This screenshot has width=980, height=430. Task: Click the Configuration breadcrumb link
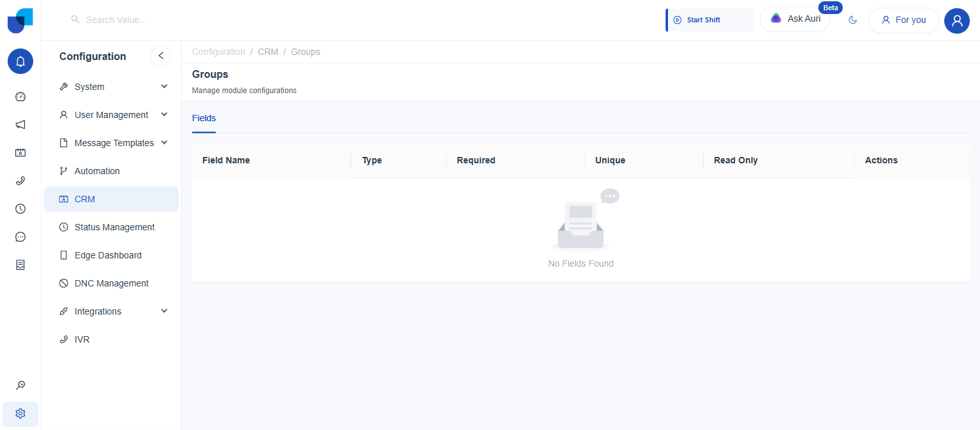[x=218, y=52]
